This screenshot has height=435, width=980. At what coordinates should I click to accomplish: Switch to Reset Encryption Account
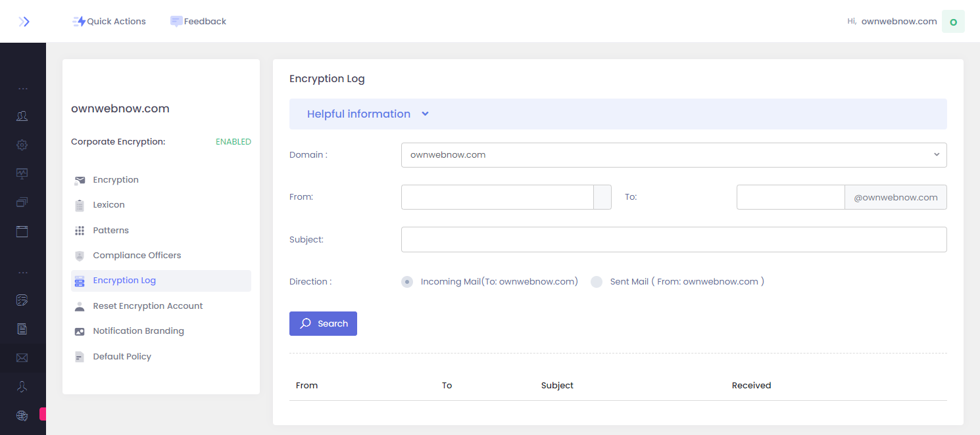coord(147,306)
